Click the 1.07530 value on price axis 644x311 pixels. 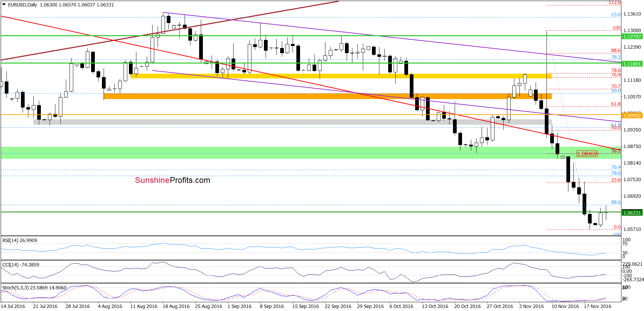[632, 180]
